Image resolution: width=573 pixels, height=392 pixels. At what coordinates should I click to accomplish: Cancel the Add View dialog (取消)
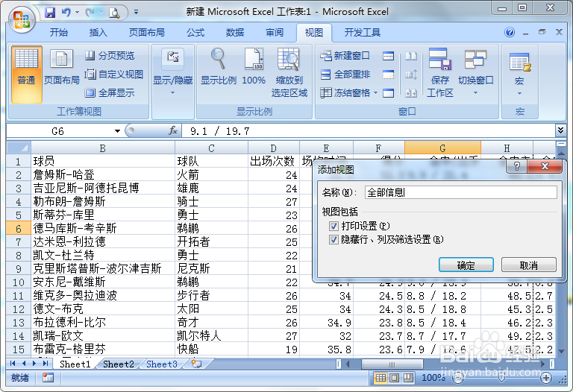(x=528, y=265)
